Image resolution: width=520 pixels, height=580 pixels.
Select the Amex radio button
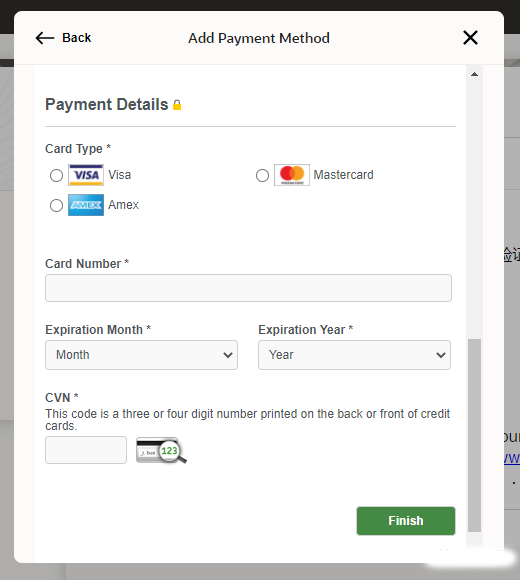pos(56,205)
